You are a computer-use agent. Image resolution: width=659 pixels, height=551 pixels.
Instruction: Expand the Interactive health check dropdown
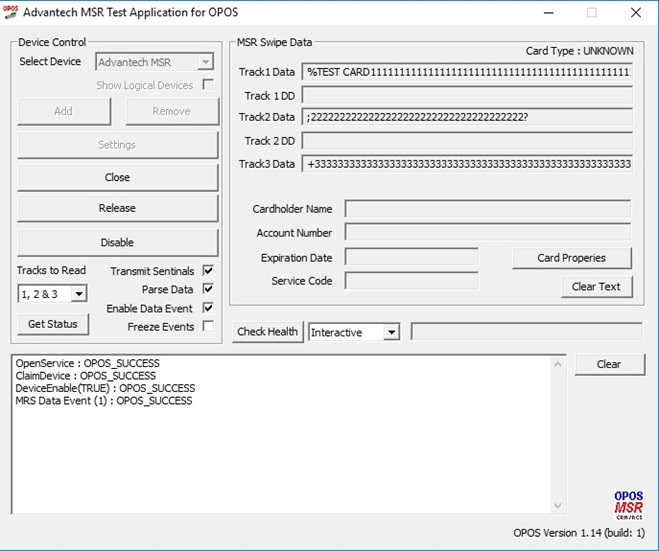[x=391, y=332]
